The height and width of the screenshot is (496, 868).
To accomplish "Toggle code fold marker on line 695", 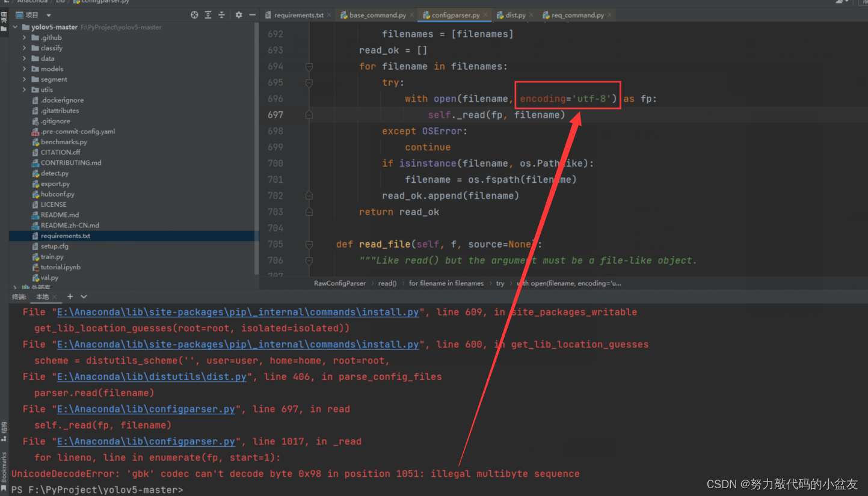I will 309,82.
